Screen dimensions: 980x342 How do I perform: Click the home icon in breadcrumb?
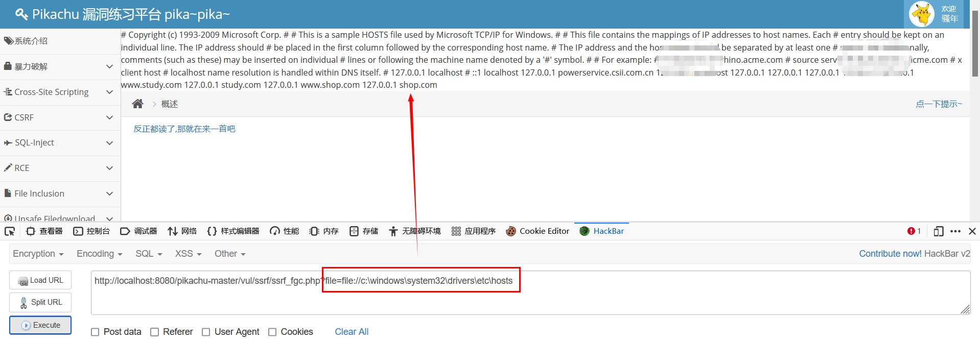(x=137, y=104)
